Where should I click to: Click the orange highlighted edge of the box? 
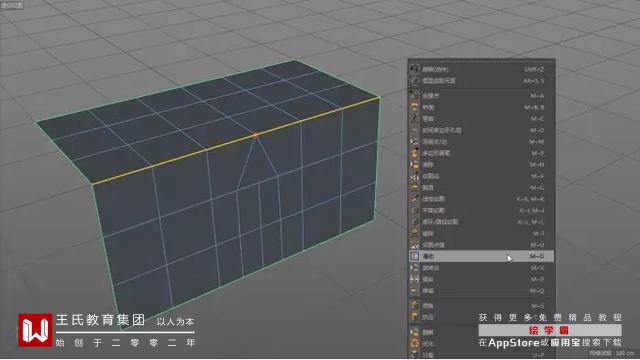(x=236, y=141)
